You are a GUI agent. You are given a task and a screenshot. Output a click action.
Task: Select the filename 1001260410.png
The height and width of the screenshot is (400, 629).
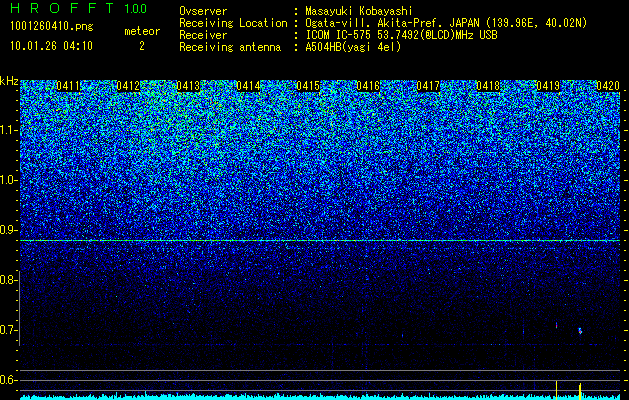[51, 27]
